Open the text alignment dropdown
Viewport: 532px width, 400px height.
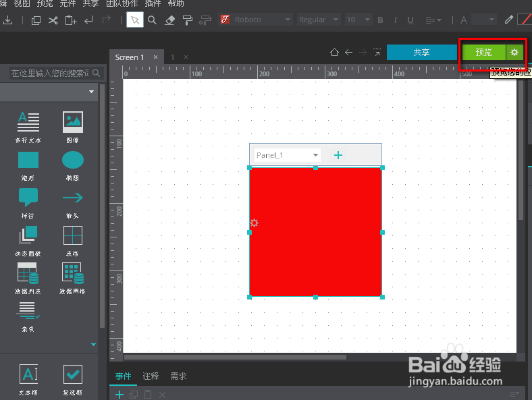pos(433,20)
